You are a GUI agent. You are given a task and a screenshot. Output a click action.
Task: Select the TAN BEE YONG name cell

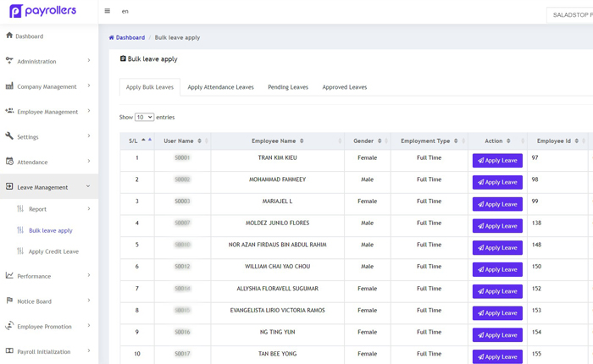click(x=278, y=354)
